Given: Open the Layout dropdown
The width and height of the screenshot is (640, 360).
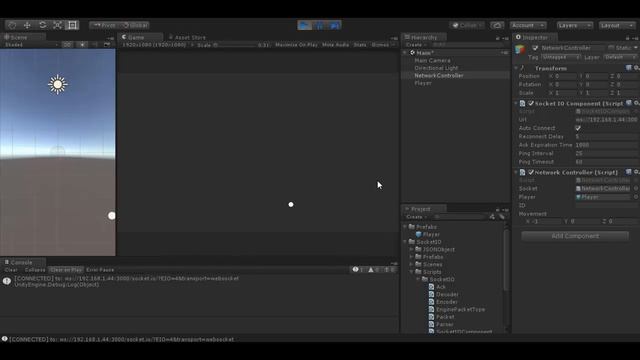Looking at the screenshot, I should tap(617, 25).
